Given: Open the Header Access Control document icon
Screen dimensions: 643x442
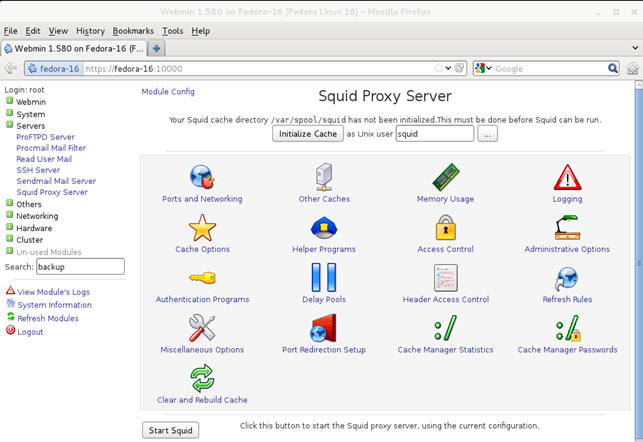Looking at the screenshot, I should point(446,278).
